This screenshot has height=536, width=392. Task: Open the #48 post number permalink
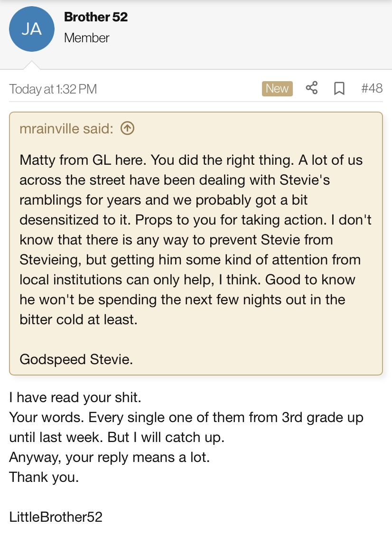coord(372,88)
